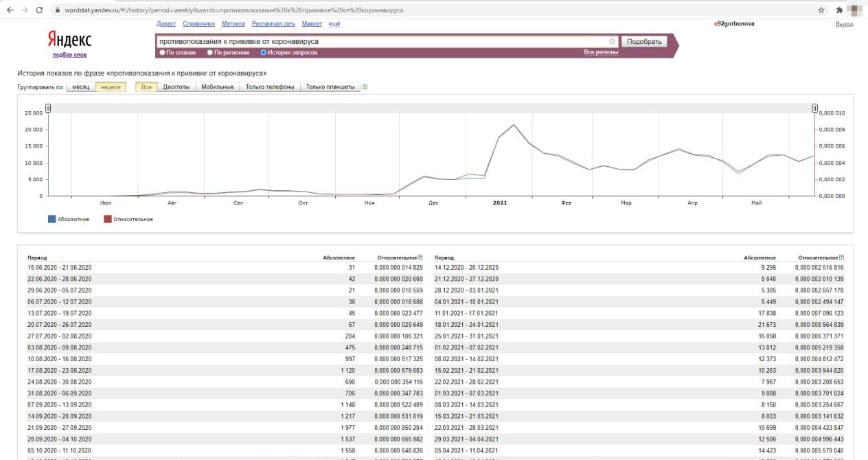Open the blurred browser profile avatar
Screen dimensions: 868x460
tap(854, 10)
